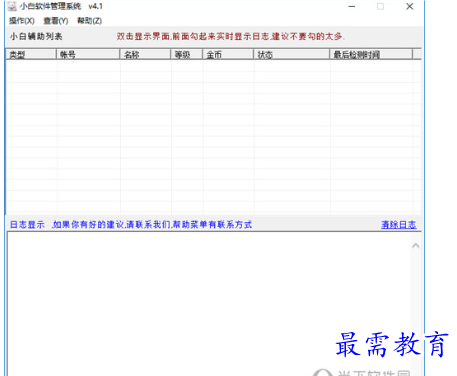Sort by the 状态 column header
This screenshot has height=376, width=457.
[x=292, y=54]
